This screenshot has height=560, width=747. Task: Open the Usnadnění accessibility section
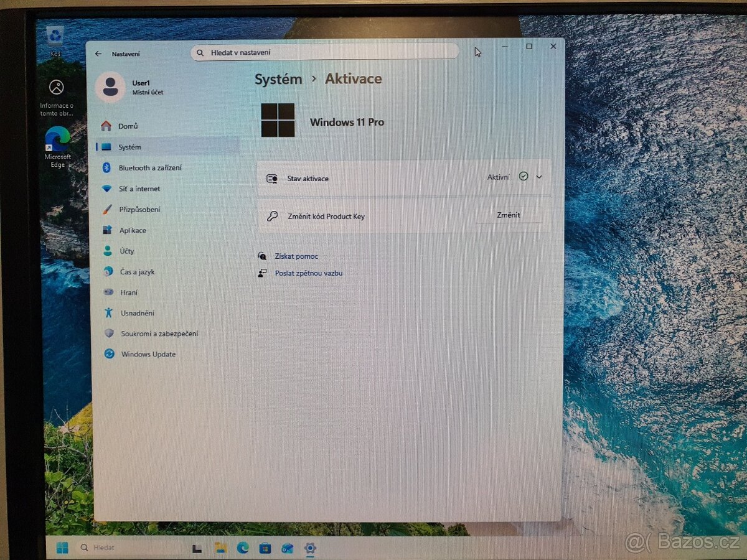point(137,312)
